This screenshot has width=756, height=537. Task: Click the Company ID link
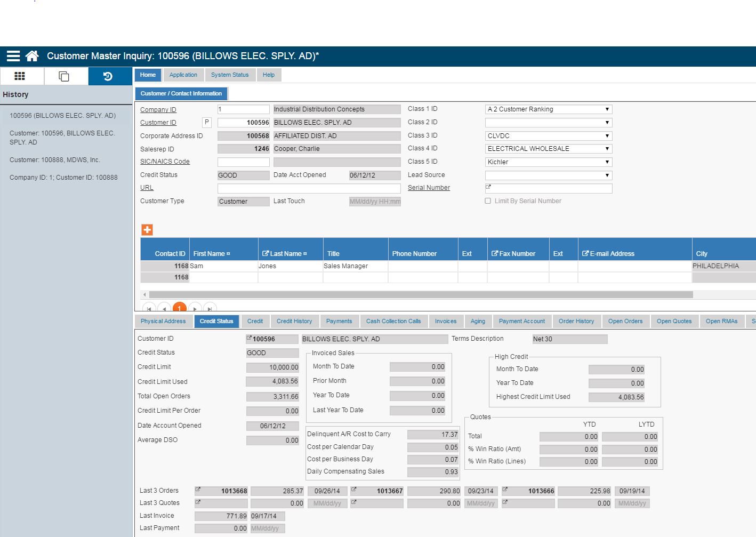pos(158,110)
